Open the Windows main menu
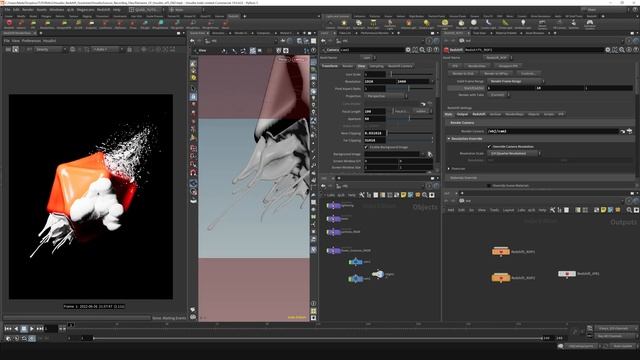Screen dimensions: 640x360 56,9
